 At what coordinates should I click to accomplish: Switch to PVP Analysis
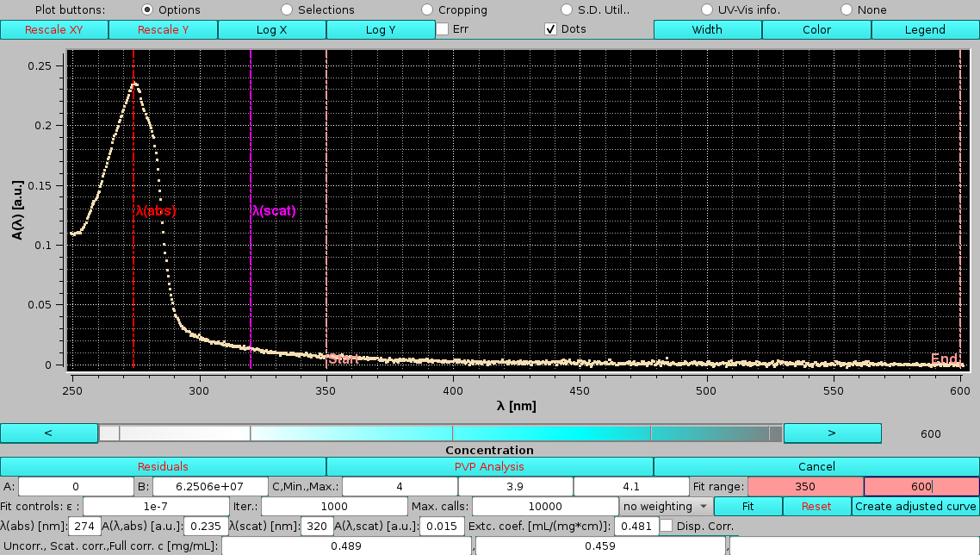490,466
